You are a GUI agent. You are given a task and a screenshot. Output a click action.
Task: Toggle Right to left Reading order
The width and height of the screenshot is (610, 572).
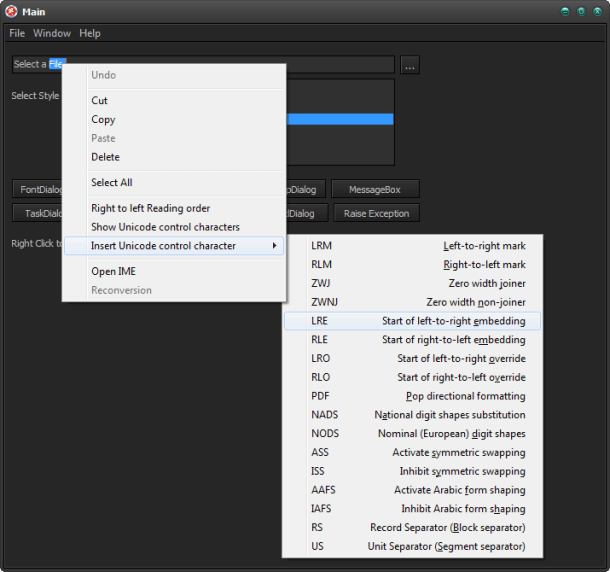(x=150, y=208)
